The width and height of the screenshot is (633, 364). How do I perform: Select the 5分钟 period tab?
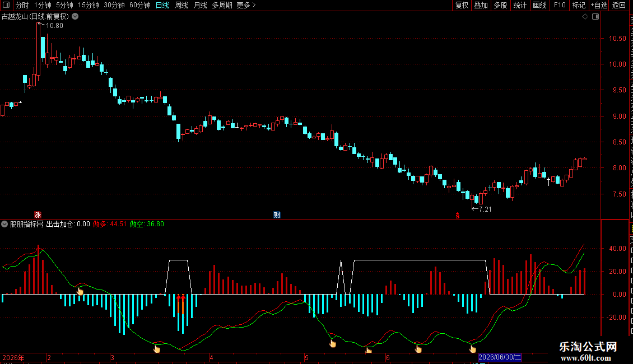pos(64,5)
